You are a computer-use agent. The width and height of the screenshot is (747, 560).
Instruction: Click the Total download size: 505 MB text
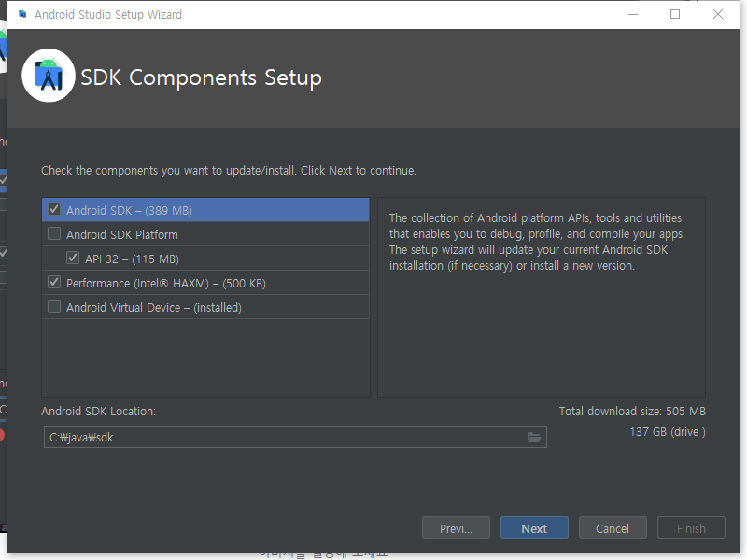[632, 412]
